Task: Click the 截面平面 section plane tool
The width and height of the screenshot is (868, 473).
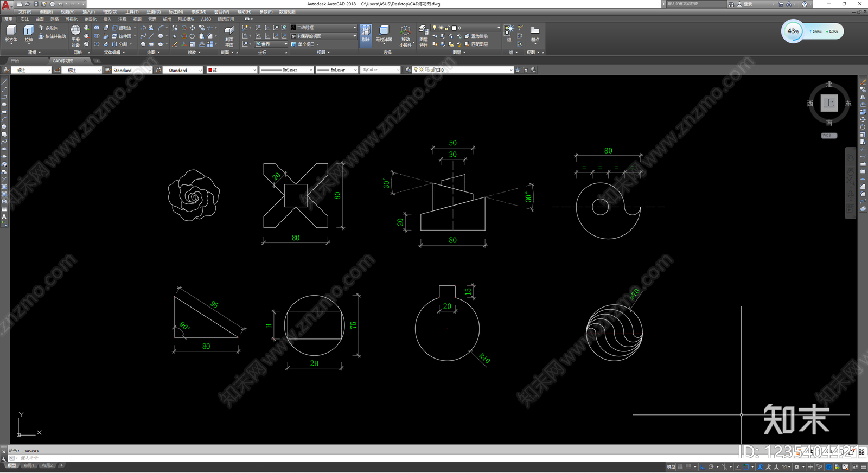Action: click(x=229, y=36)
